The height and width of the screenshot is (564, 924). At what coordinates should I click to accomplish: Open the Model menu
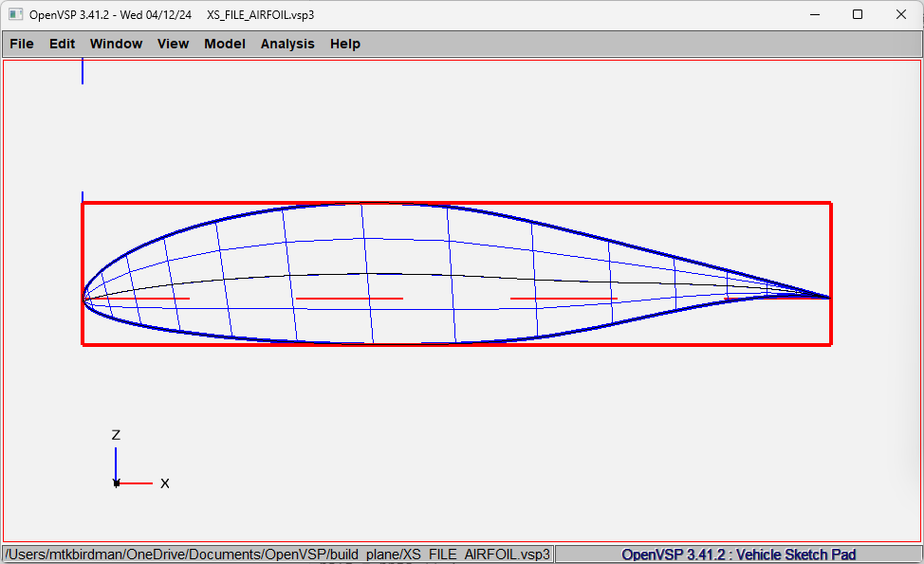225,44
